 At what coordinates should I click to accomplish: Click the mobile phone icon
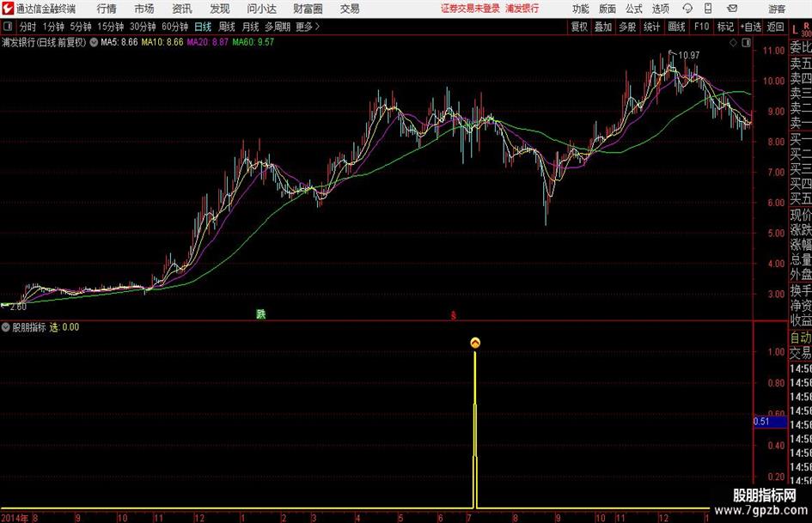708,9
